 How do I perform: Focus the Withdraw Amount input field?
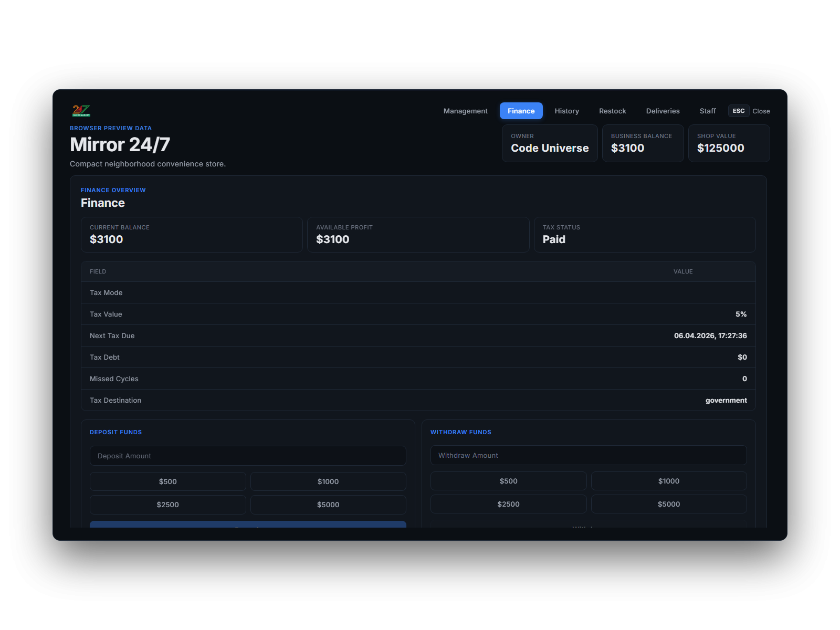coord(589,455)
